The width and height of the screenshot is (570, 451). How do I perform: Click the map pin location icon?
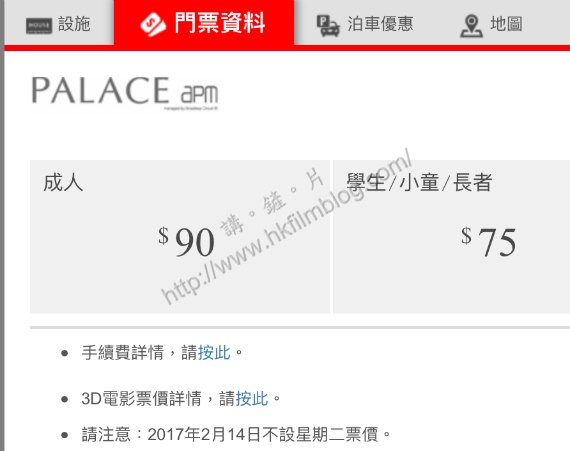pos(471,26)
